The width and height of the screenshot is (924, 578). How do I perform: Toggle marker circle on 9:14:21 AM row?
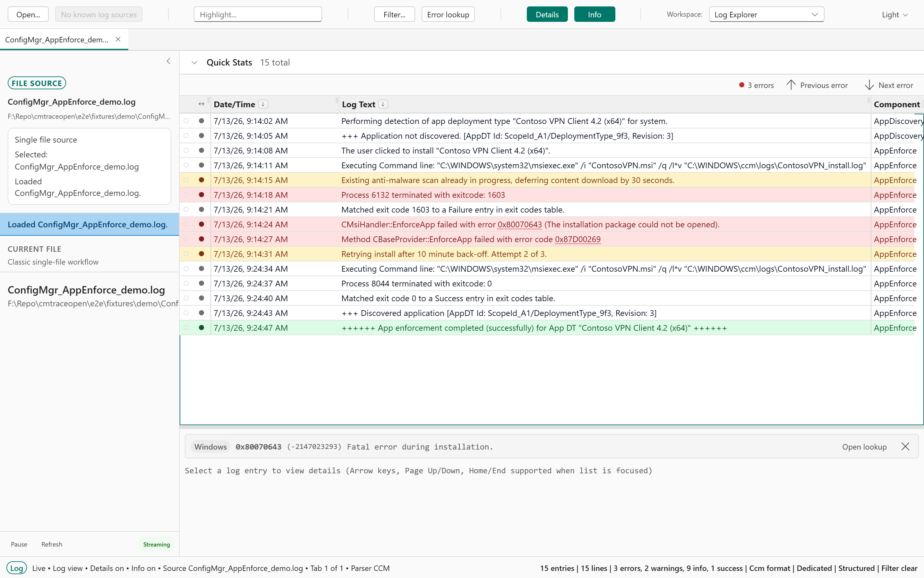tap(186, 209)
